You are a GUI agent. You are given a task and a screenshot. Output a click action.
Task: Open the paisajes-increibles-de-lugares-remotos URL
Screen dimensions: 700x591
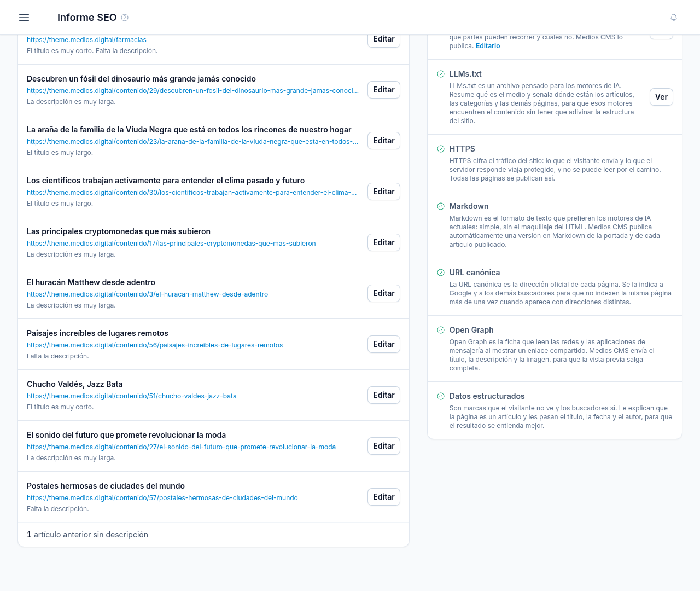pos(155,345)
